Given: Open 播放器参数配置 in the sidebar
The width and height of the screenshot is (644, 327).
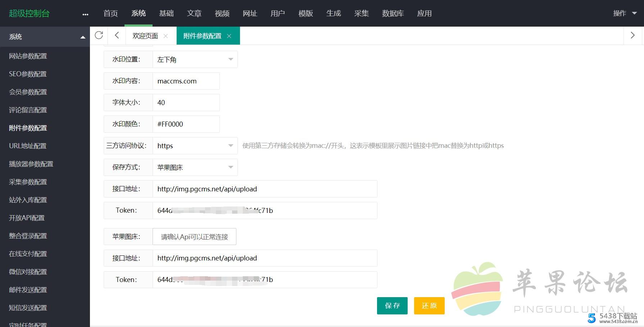Looking at the screenshot, I should click(31, 164).
